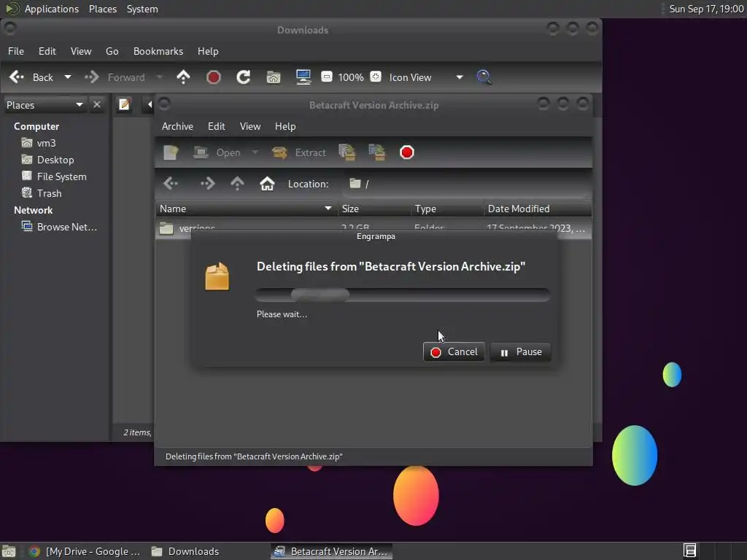Viewport: 747px width, 560px height.
Task: Sort by Date Modified column
Action: point(538,209)
